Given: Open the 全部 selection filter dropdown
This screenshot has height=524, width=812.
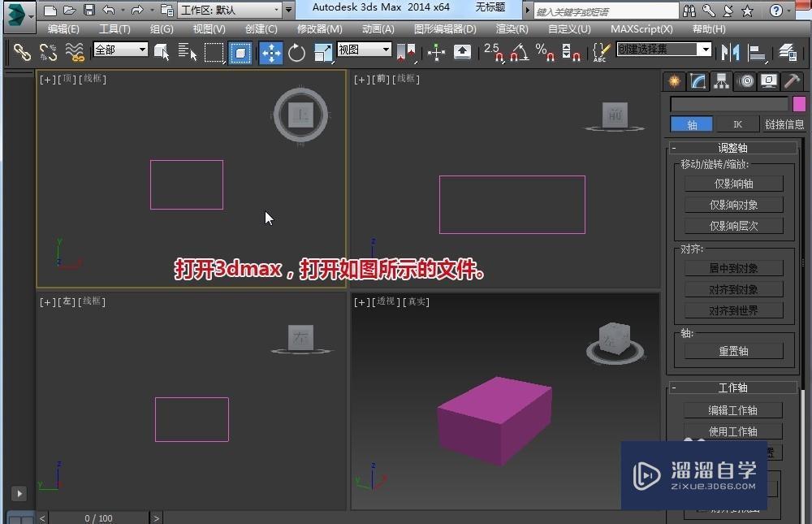Looking at the screenshot, I should click(x=120, y=49).
